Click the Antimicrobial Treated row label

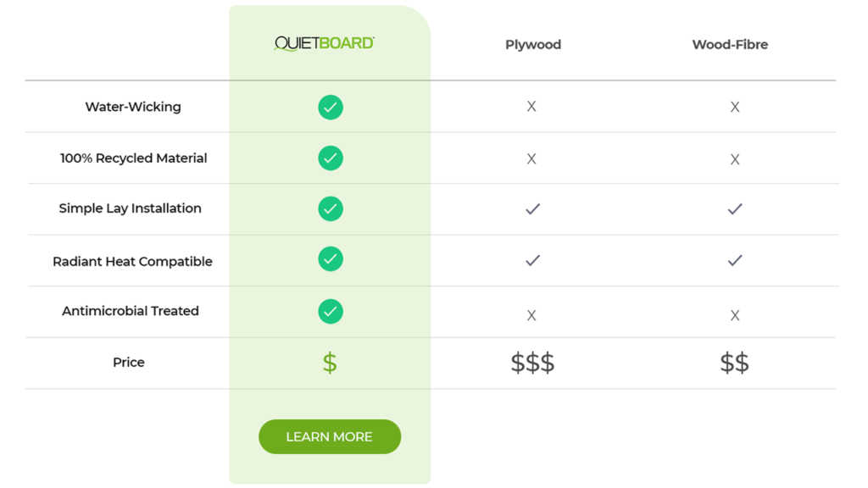click(130, 311)
